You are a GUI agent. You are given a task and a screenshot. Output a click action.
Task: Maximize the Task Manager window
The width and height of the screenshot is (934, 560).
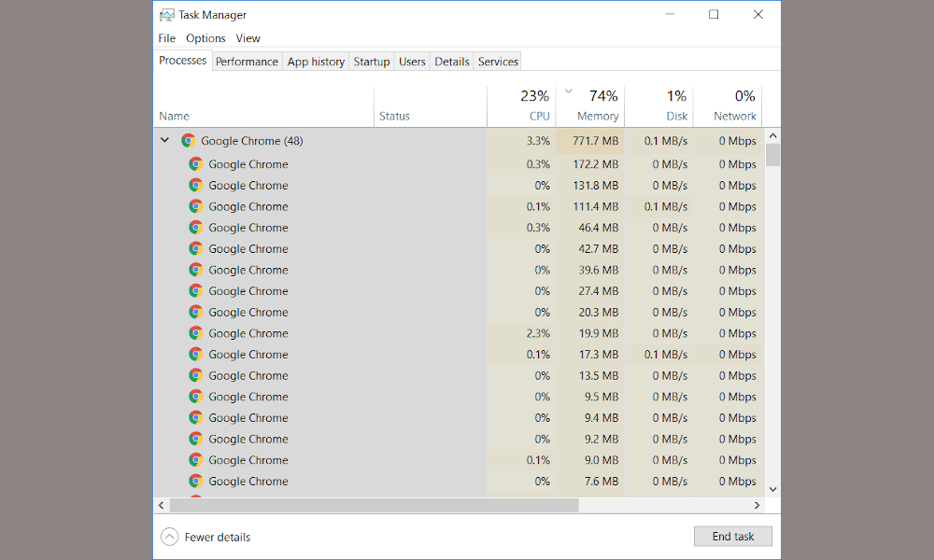[714, 14]
